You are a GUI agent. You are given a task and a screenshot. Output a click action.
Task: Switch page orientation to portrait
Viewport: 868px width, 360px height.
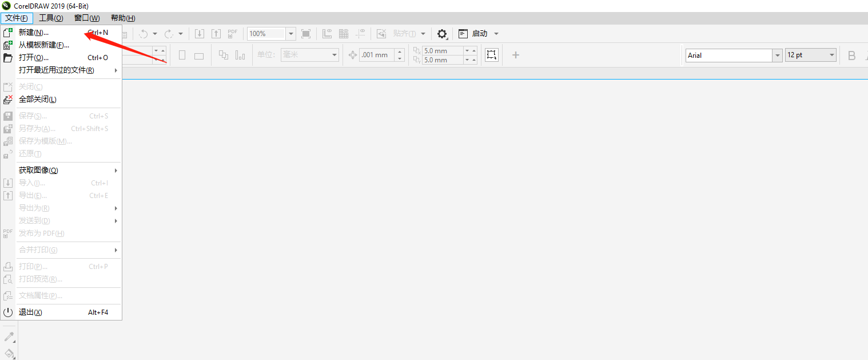(181, 54)
